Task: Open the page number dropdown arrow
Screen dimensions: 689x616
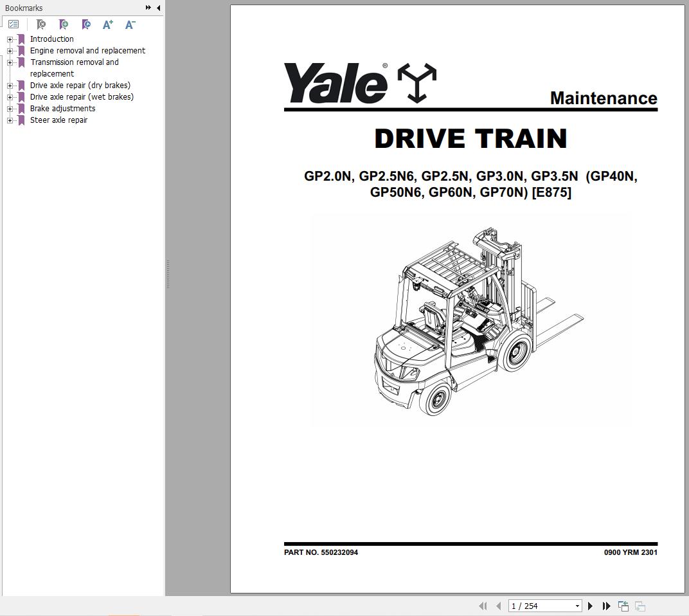Action: [577, 606]
